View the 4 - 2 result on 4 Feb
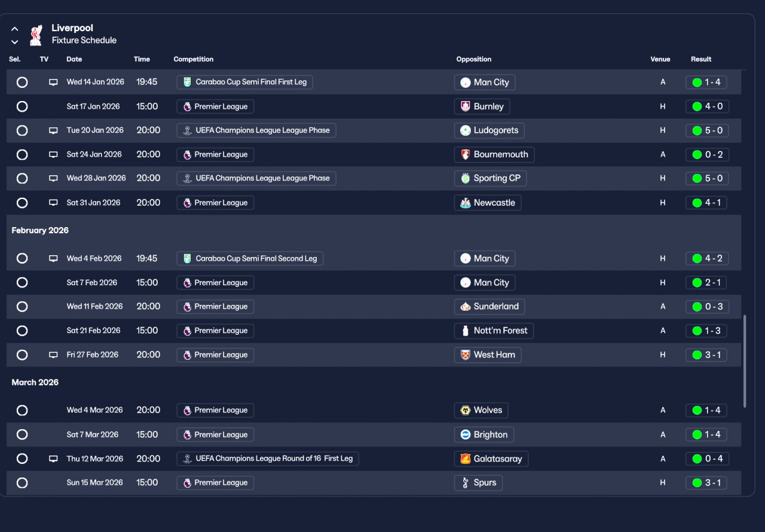Viewport: 765px width, 532px height. (706, 258)
